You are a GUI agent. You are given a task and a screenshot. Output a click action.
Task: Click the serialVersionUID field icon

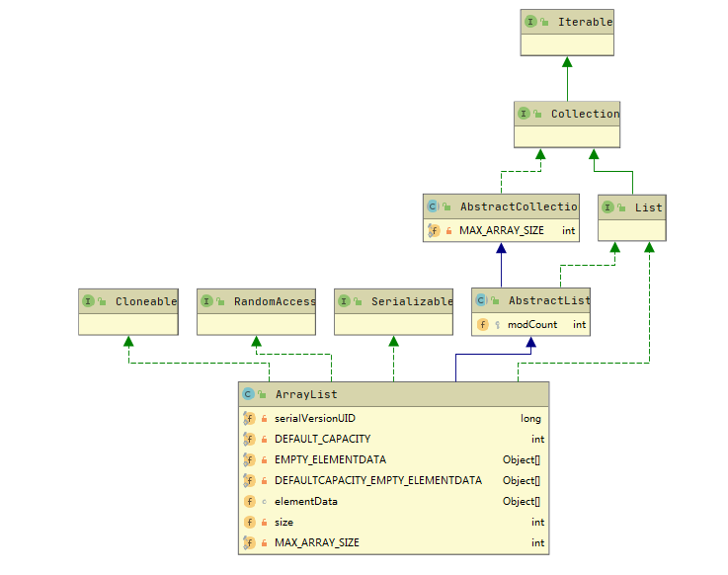point(248,418)
